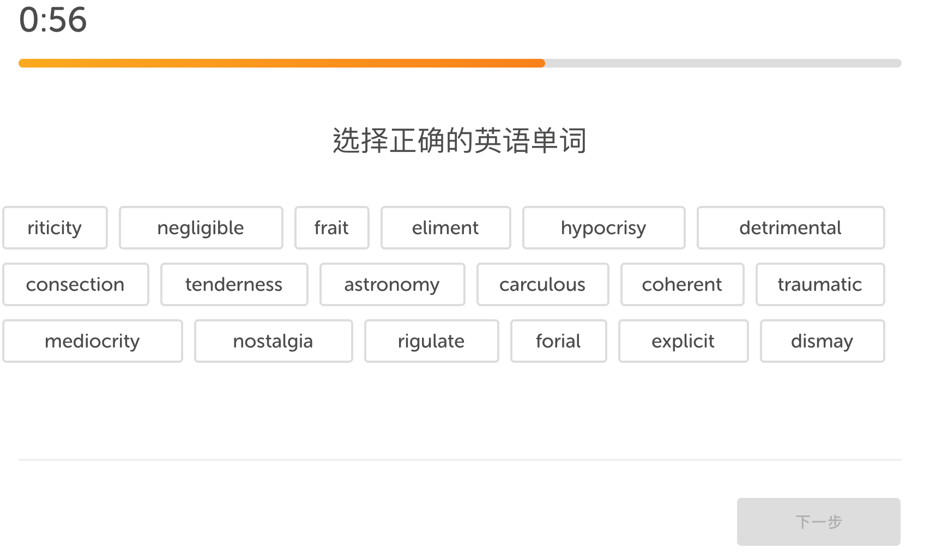Select the word 'explicit'
The height and width of the screenshot is (560, 942).
(683, 341)
